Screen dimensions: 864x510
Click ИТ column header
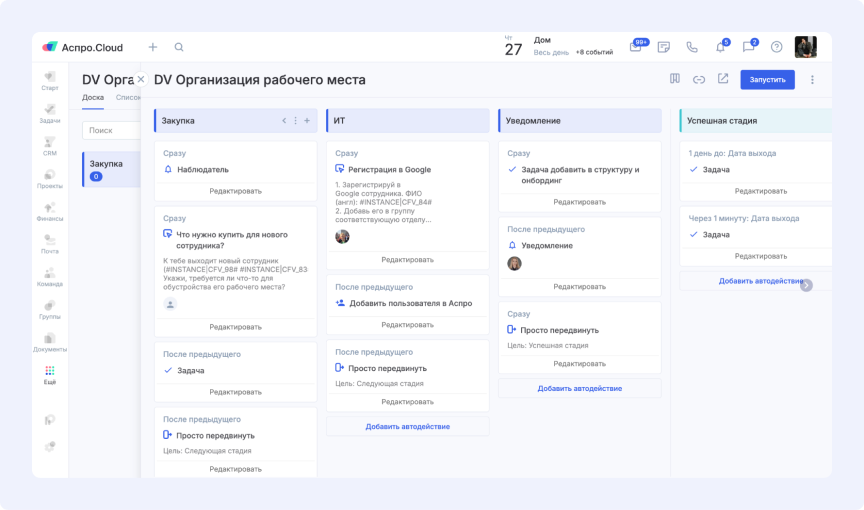click(408, 121)
